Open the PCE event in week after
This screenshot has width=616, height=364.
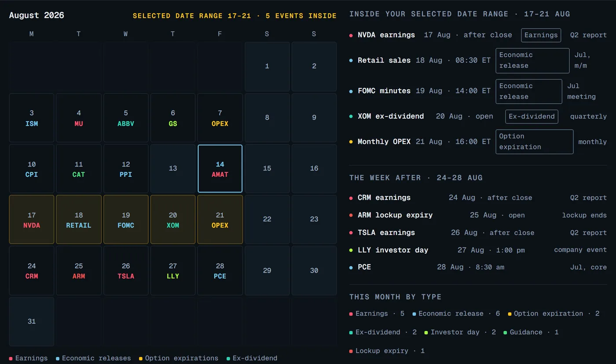[x=478, y=267]
